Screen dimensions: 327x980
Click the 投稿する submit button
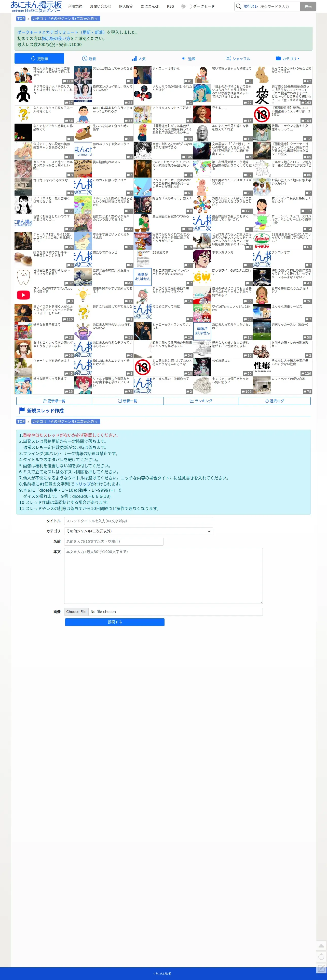115,622
